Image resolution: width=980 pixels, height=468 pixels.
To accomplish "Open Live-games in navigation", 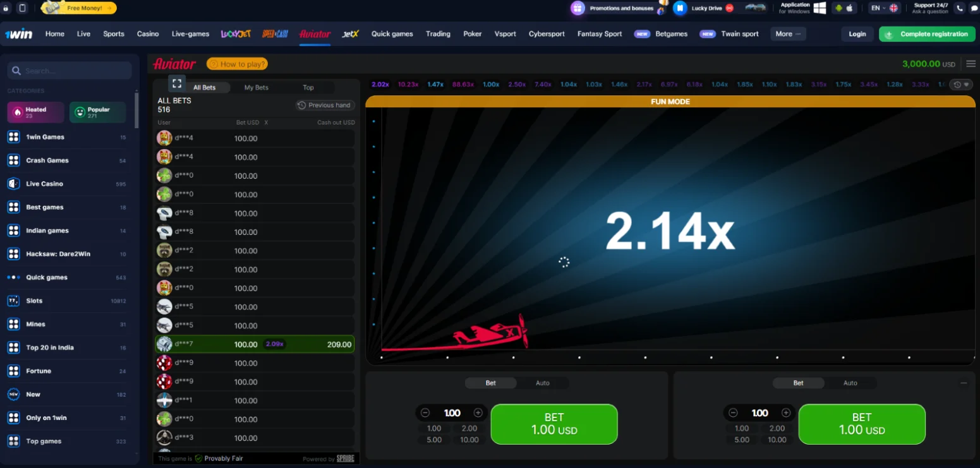I will click(190, 34).
